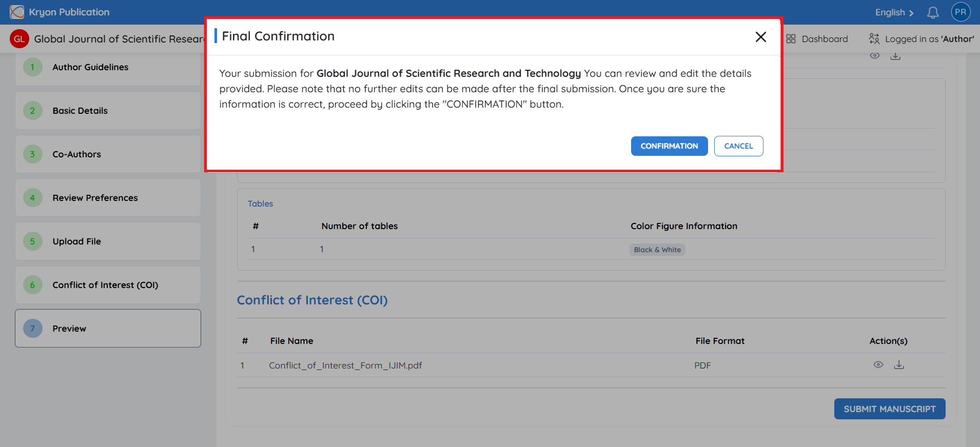Image resolution: width=980 pixels, height=447 pixels.
Task: Expand the English language selector
Action: pos(894,12)
